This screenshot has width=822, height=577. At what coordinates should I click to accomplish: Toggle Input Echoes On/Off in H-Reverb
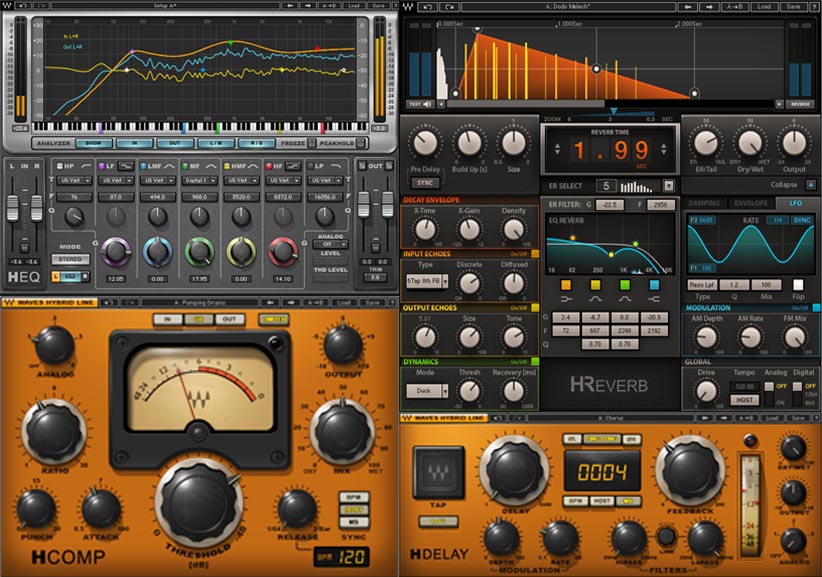[535, 254]
